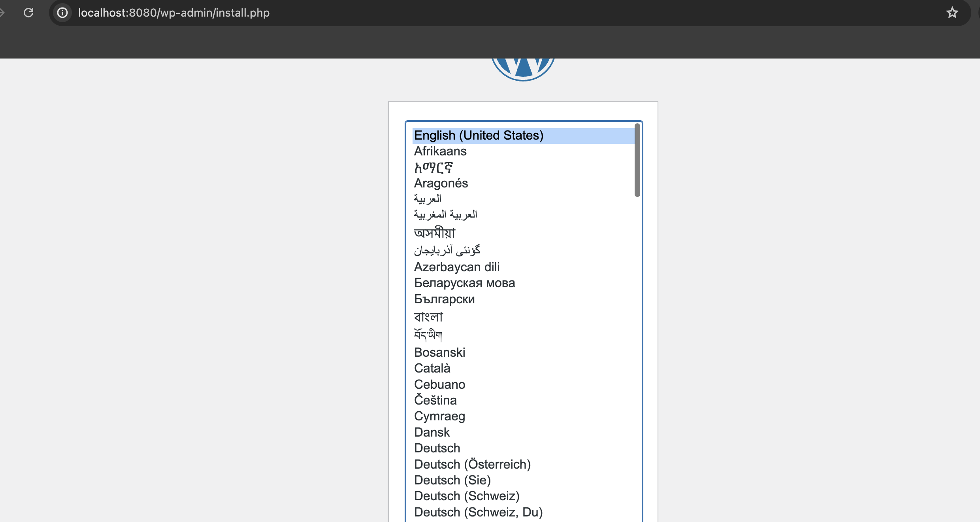Screen dimensions: 980x522
Task: Select Azərbaycan dili in the language list
Action: [x=457, y=267]
